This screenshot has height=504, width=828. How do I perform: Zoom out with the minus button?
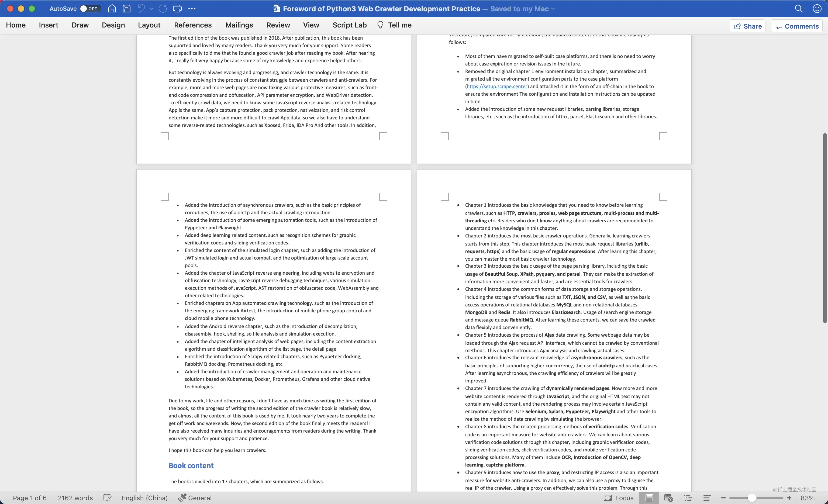pyautogui.click(x=723, y=498)
